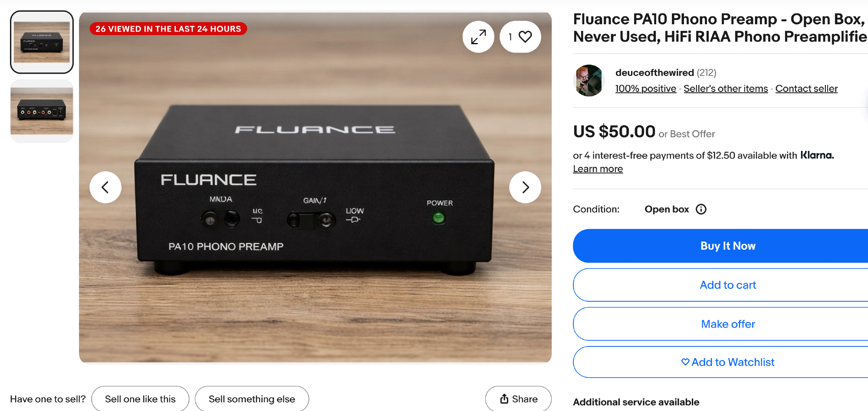
Task: Add listing to Watchlist
Action: click(x=728, y=362)
